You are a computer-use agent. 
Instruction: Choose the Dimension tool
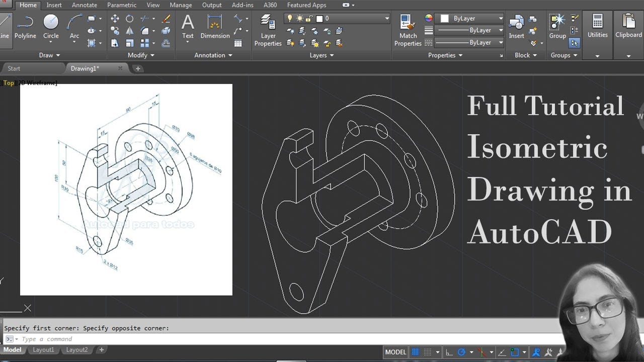[215, 27]
